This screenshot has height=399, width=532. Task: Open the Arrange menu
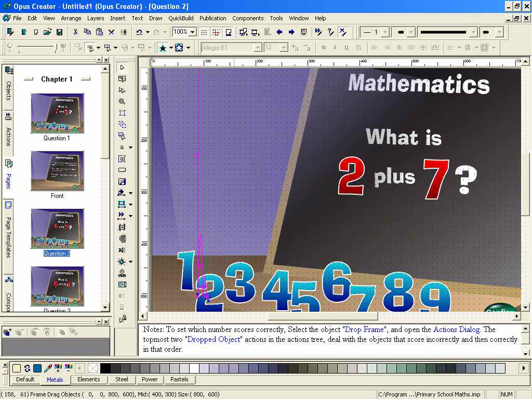tap(71, 18)
